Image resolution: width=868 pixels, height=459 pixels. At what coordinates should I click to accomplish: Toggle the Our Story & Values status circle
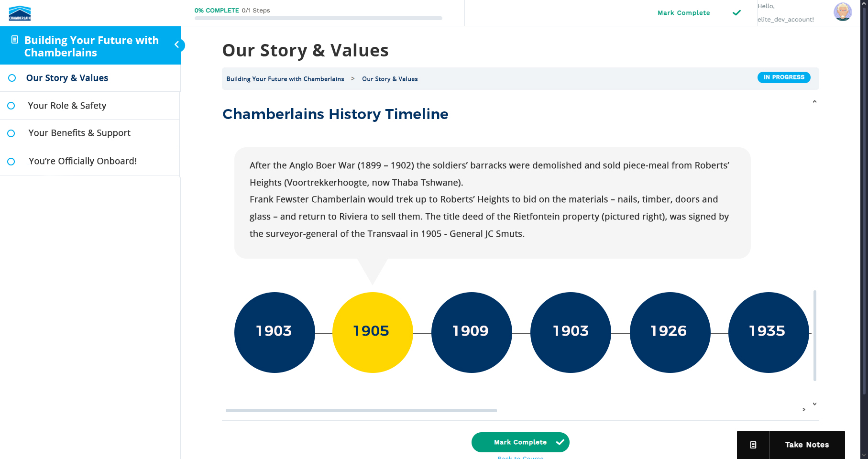click(x=12, y=78)
